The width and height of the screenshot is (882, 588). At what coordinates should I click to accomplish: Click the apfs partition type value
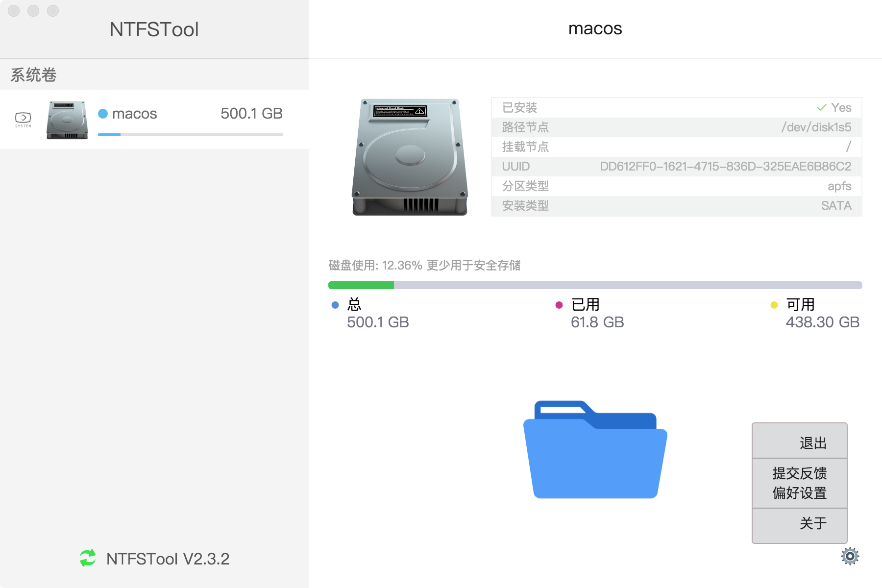(x=839, y=186)
